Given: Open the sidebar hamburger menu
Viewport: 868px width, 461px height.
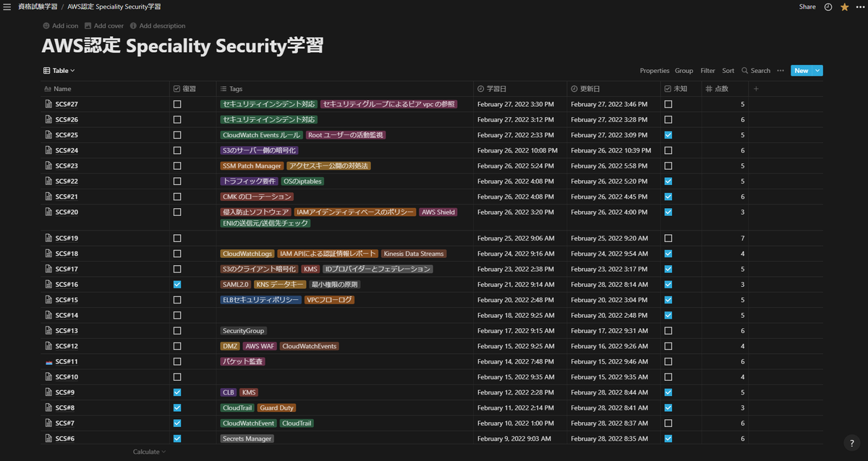Looking at the screenshot, I should pyautogui.click(x=7, y=7).
